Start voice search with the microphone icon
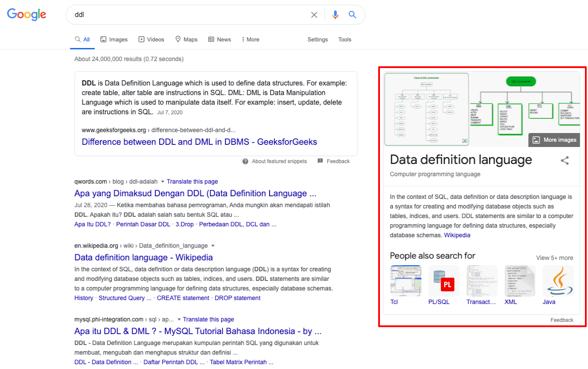Viewport: 588px width, 369px height. (x=335, y=15)
